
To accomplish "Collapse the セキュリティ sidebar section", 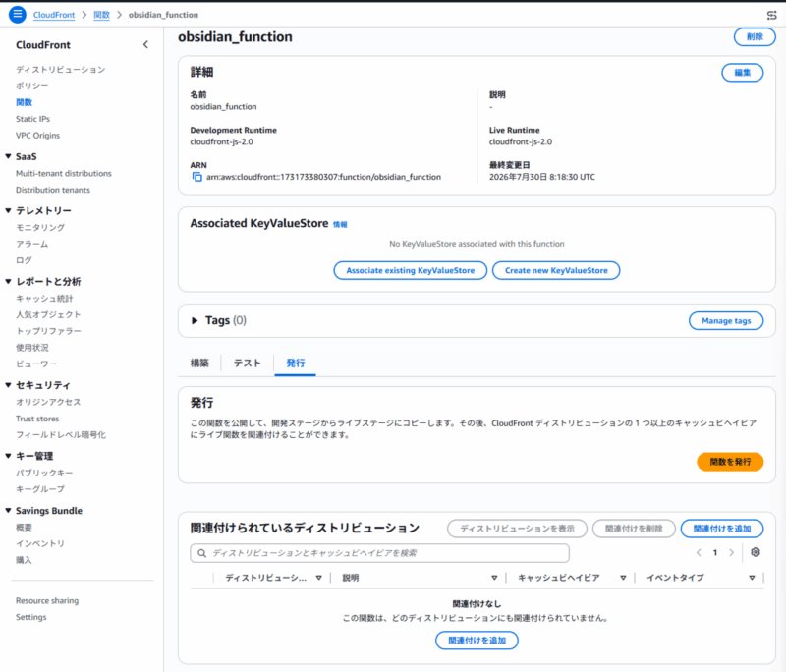I will pyautogui.click(x=8, y=385).
